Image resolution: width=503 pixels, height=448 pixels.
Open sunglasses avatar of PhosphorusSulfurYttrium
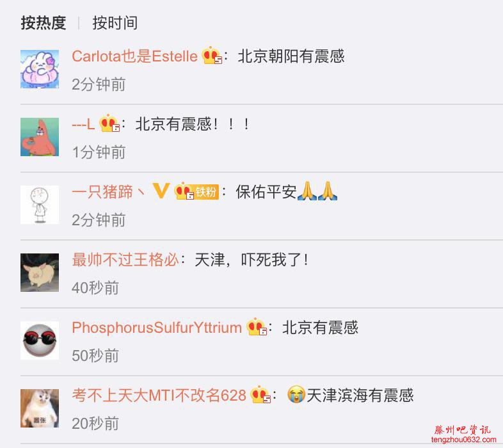click(40, 340)
